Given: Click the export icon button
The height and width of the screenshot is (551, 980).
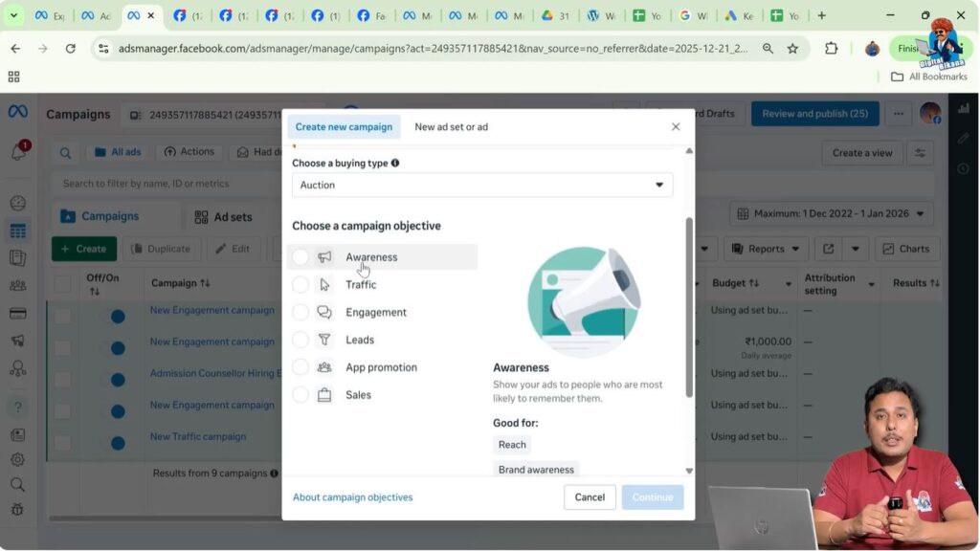Looking at the screenshot, I should [x=828, y=249].
